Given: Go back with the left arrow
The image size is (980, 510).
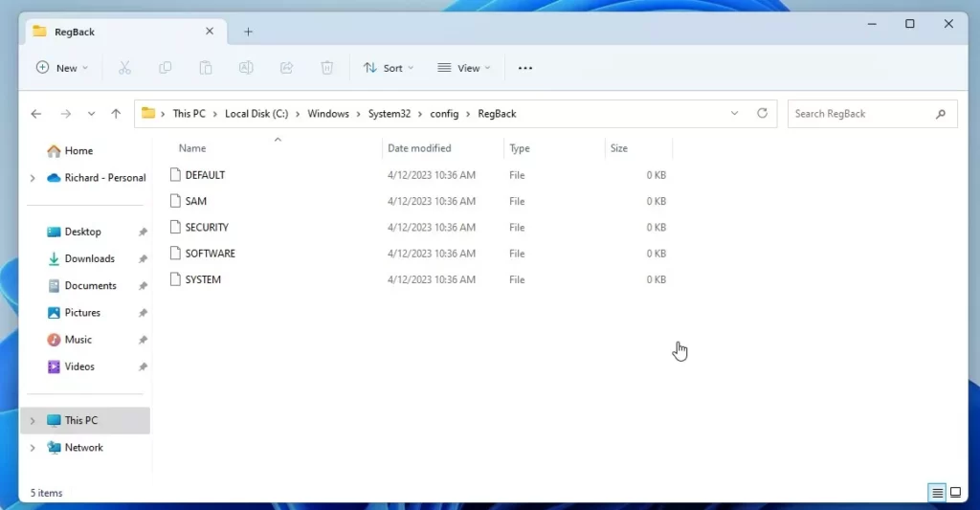Looking at the screenshot, I should click(36, 114).
